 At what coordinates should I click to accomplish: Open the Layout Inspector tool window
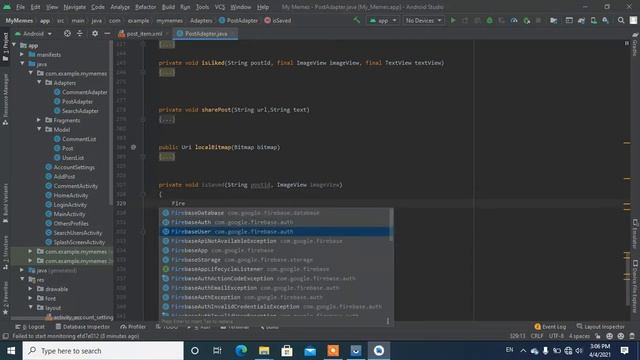click(600, 327)
